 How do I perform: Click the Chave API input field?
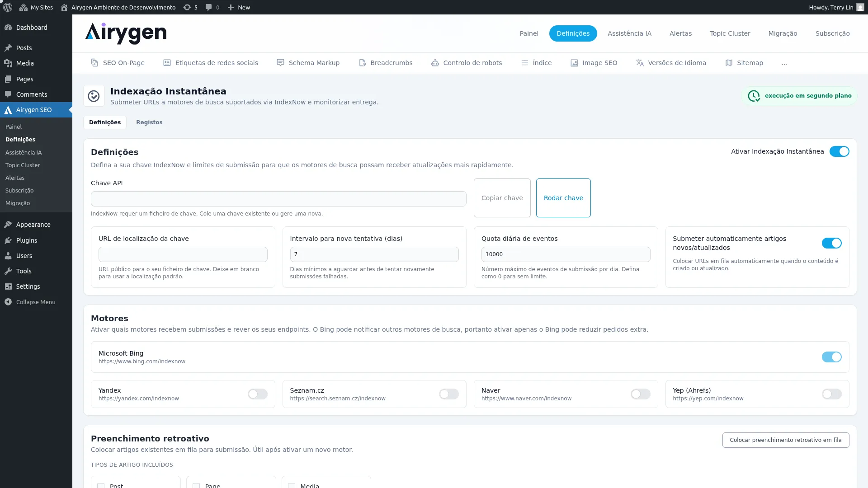(278, 199)
